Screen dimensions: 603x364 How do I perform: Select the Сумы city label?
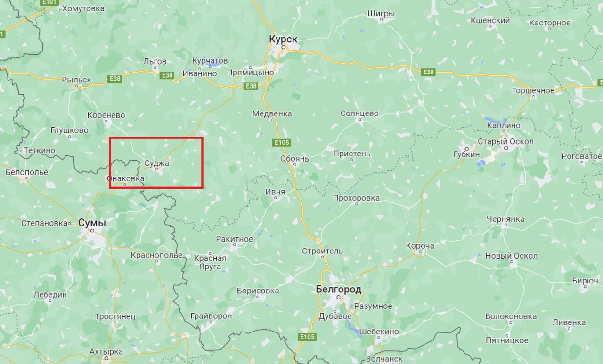92,223
